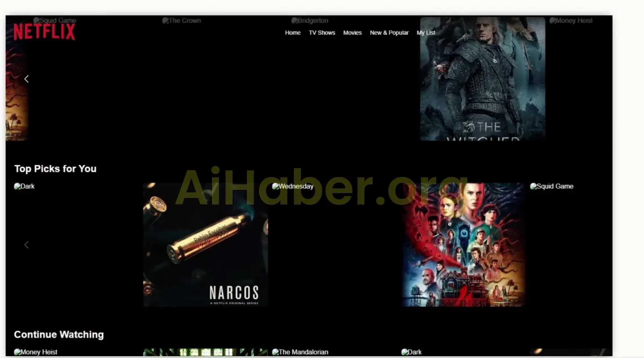Viewport: 644px width, 358px height.
Task: Open the Narcos poster
Action: (x=205, y=245)
